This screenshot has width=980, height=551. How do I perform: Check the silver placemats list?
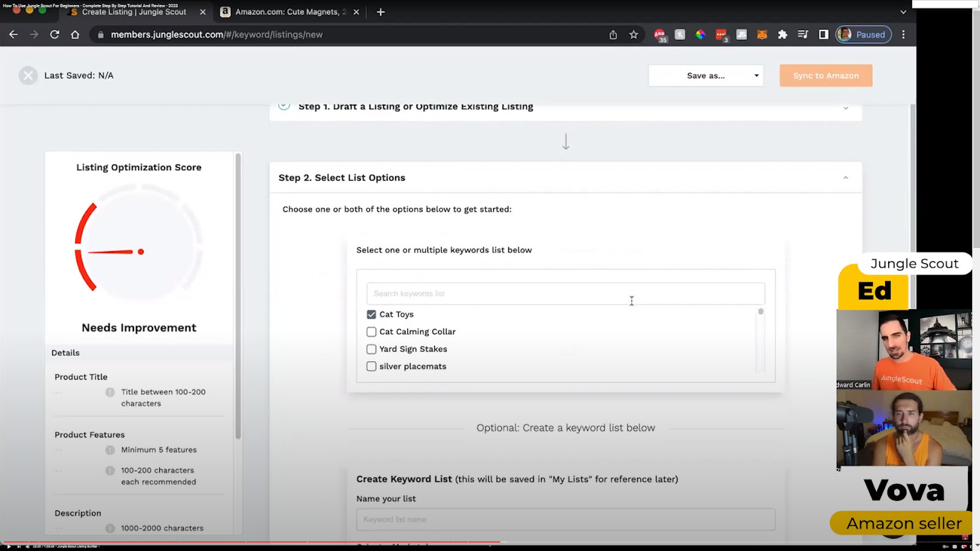(371, 367)
